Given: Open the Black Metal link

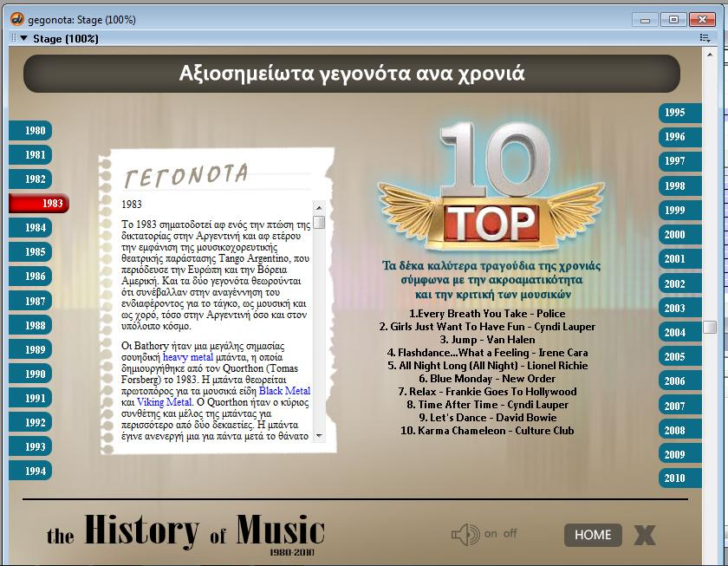Looking at the screenshot, I should coord(284,391).
